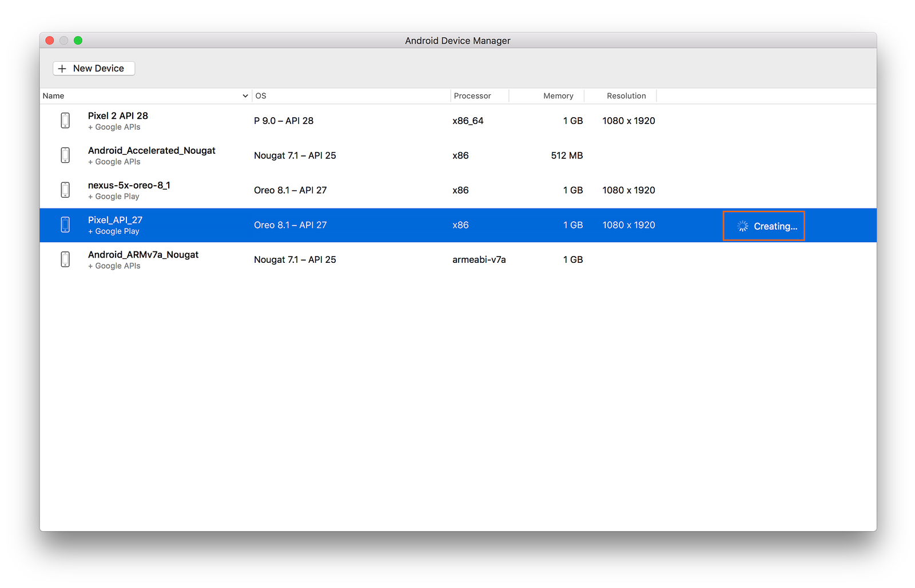Screen dimensions: 915x588
Task: Sort by the Processor column header
Action: point(472,96)
